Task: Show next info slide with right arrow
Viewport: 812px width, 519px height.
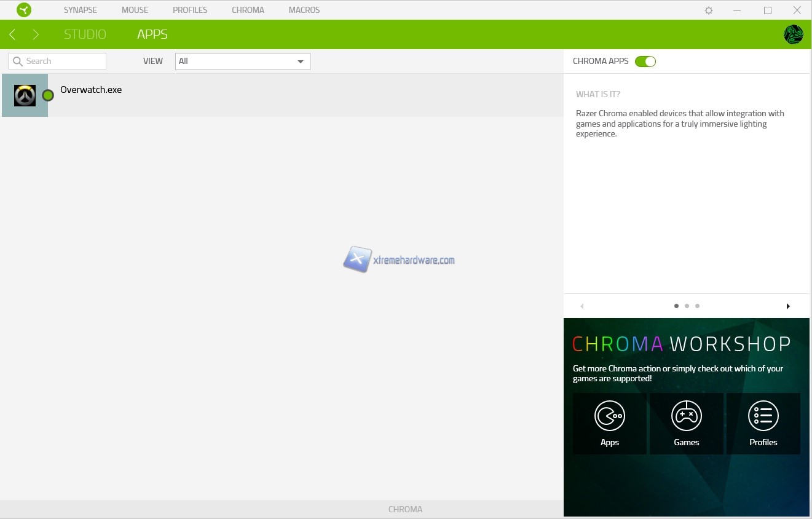Action: click(788, 306)
